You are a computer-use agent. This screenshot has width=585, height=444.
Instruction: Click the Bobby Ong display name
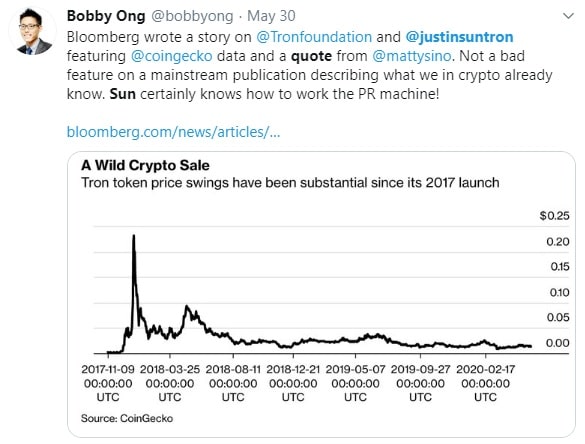[106, 16]
